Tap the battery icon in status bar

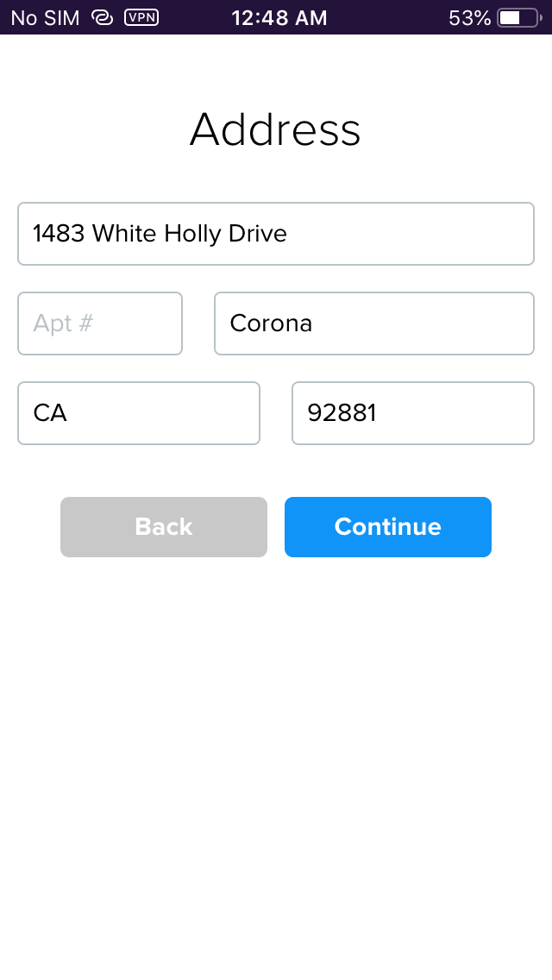519,17
